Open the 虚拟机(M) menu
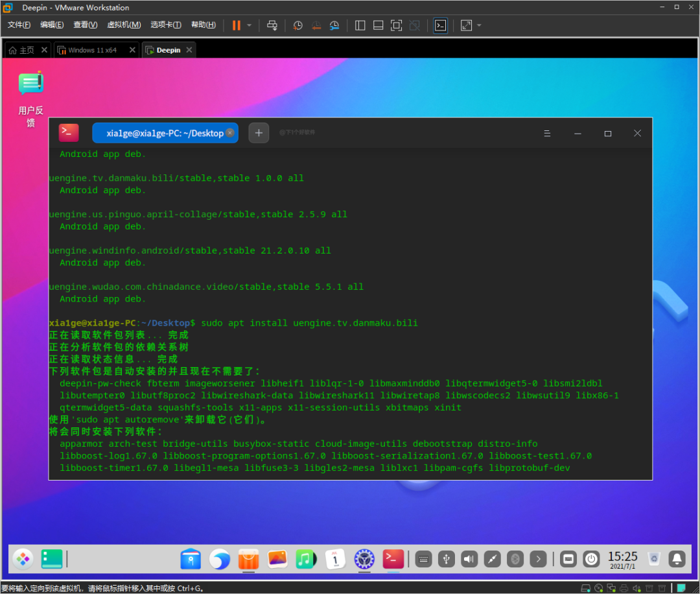Image resolution: width=700 pixels, height=594 pixels. [x=123, y=25]
